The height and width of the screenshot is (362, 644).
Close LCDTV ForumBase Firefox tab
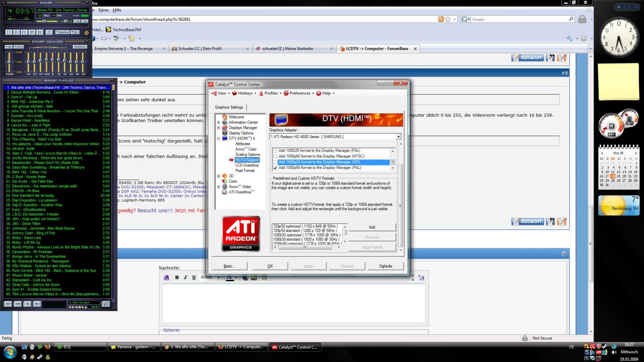pyautogui.click(x=415, y=49)
